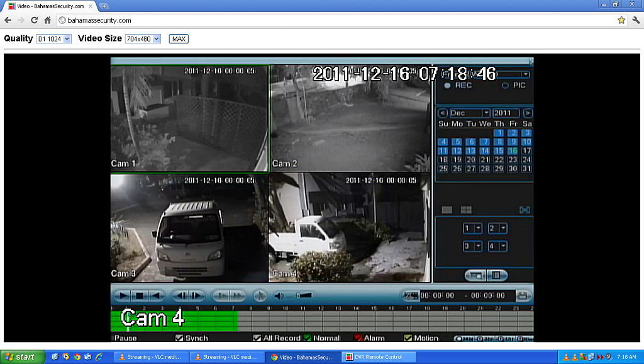This screenshot has width=644, height=364.
Task: Play the recording in reverse
Action: (x=156, y=295)
